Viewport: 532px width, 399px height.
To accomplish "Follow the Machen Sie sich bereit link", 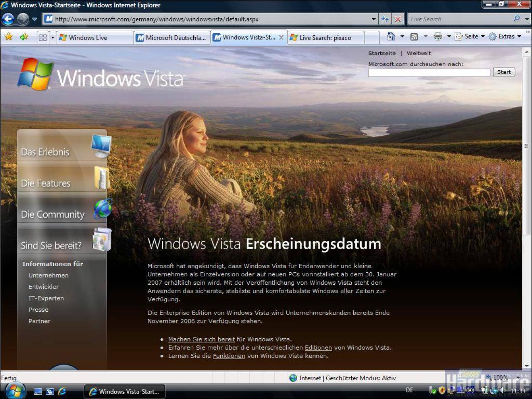I will pos(202,339).
